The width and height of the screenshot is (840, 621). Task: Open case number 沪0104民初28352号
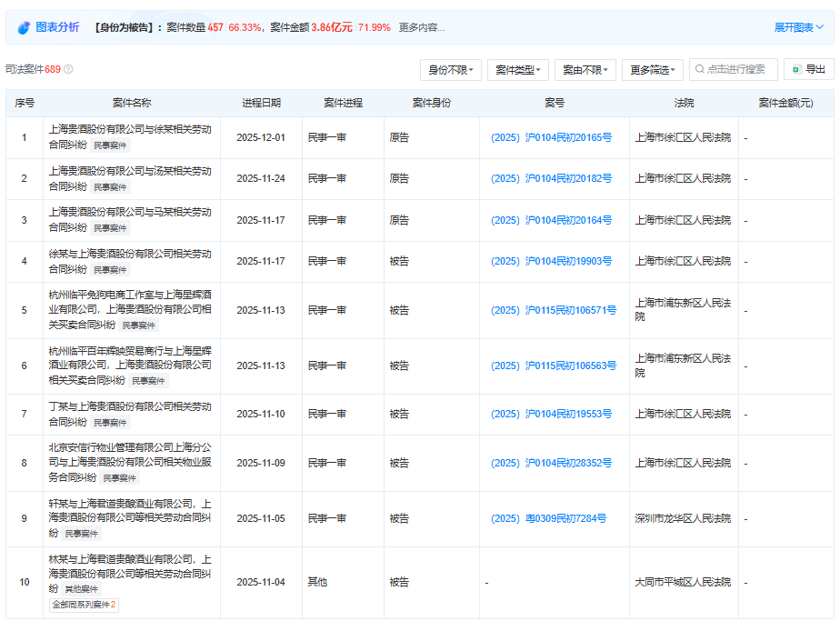click(x=551, y=464)
